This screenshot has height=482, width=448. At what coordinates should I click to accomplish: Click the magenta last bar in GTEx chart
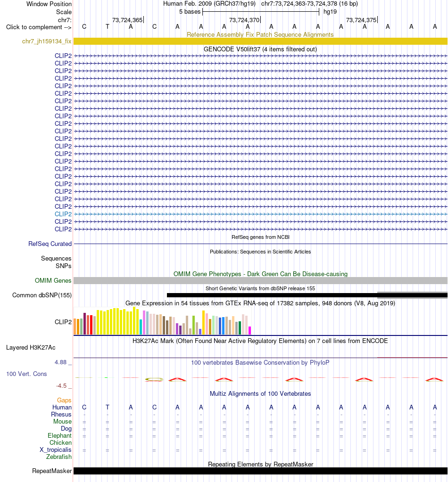250,330
